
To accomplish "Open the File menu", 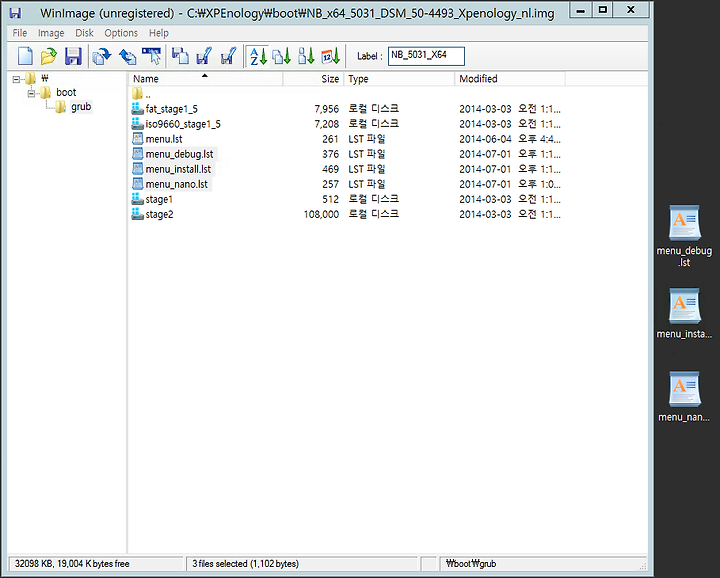I will click(x=20, y=33).
